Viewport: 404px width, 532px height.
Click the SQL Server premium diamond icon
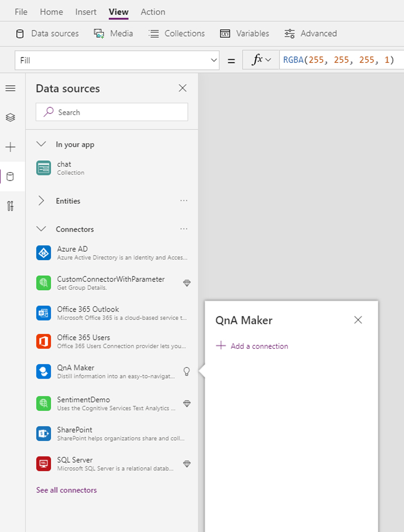point(187,464)
